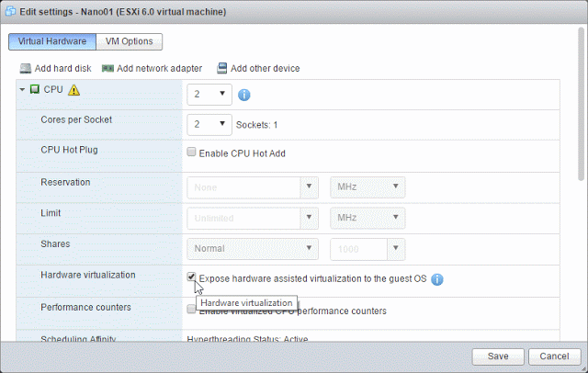Click the info icon beside hardware virtualization option

(437, 279)
